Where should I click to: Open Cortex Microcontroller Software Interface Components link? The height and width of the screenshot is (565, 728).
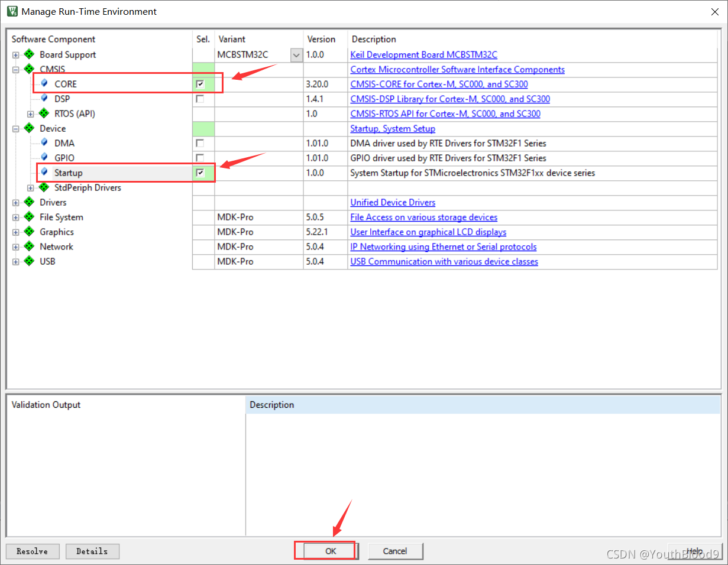(x=458, y=69)
